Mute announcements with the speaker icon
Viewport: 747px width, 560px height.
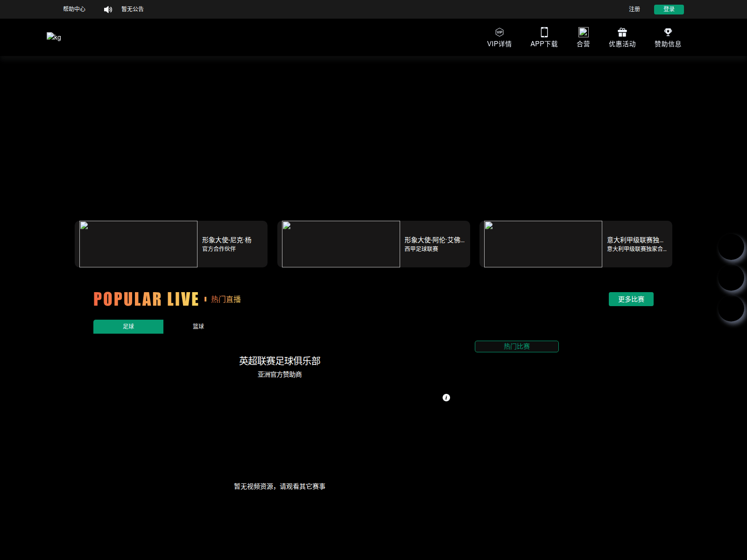coord(108,9)
